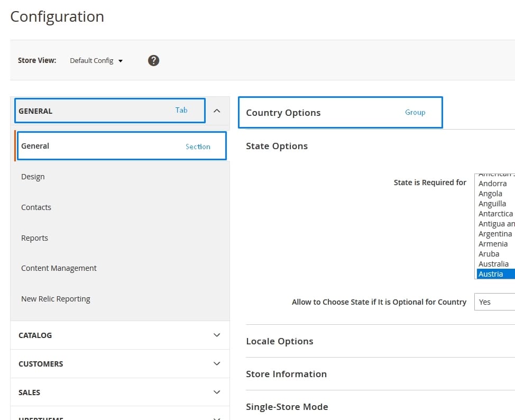
Task: Open the Default Config store view dropdown
Action: [96, 61]
